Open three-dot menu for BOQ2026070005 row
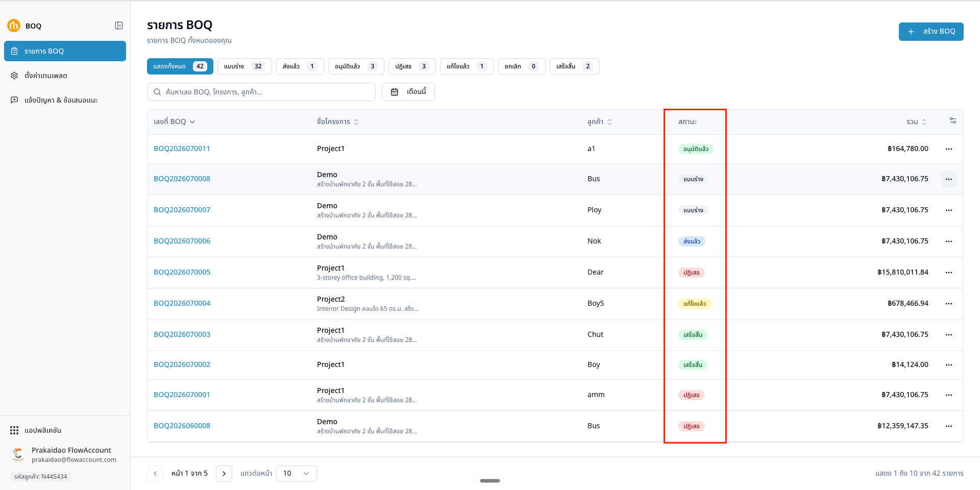 coord(948,273)
